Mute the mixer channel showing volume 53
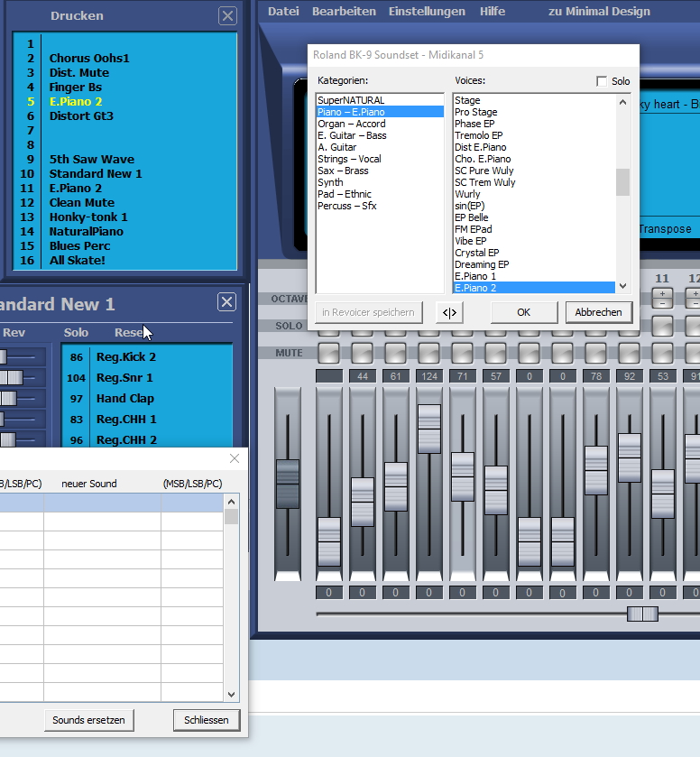Image resolution: width=700 pixels, height=757 pixels. pyautogui.click(x=662, y=352)
